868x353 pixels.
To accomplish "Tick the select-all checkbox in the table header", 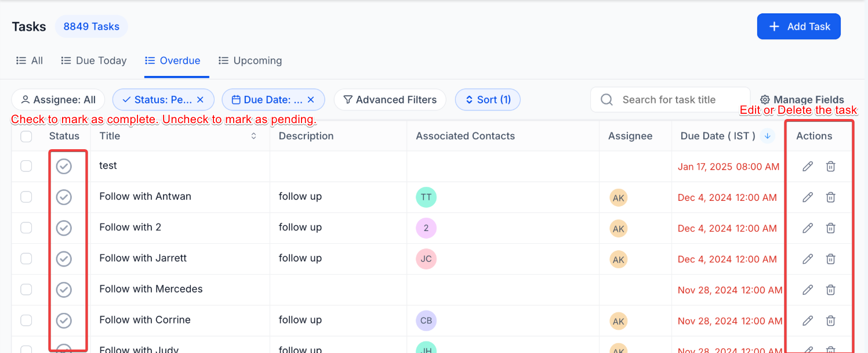I will pyautogui.click(x=26, y=136).
